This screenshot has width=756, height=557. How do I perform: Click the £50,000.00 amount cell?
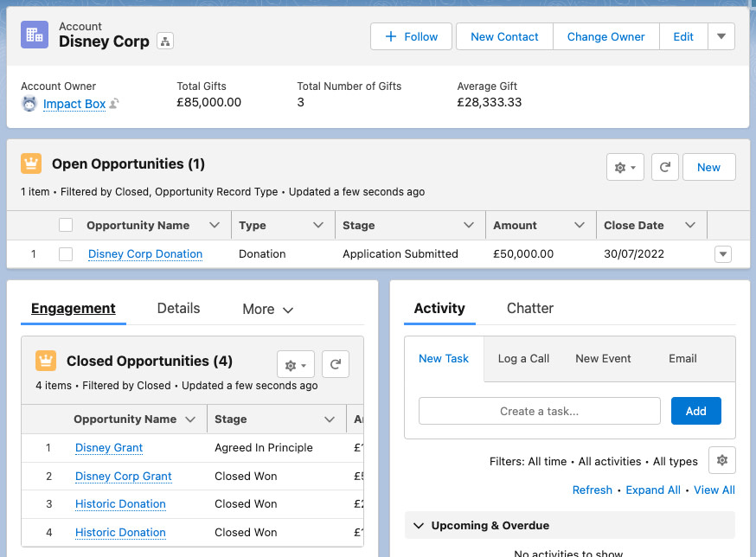[x=523, y=254]
